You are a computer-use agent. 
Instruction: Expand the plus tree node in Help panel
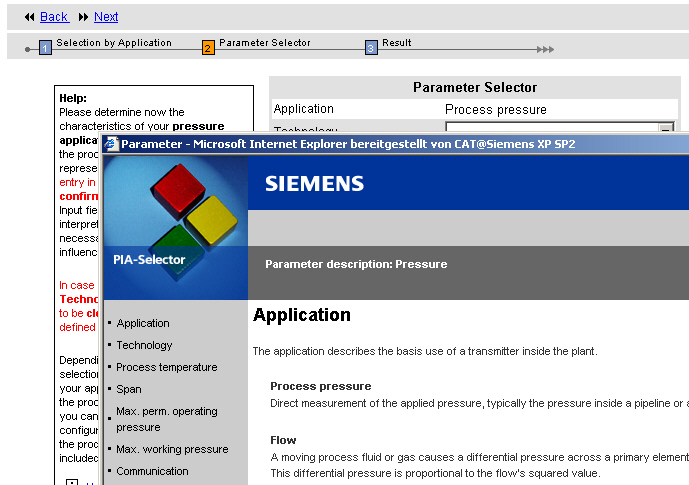71,482
